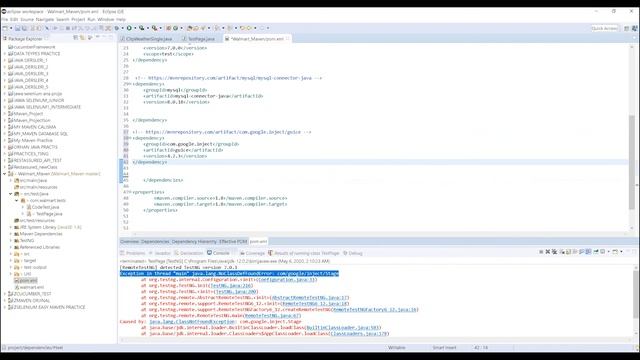Open the Debug view tab

coord(353,253)
